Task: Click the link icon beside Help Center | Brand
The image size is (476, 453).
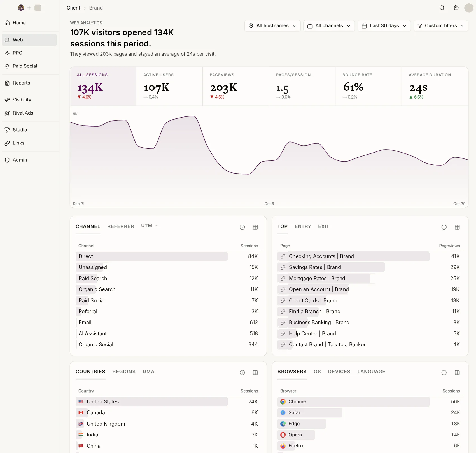Action: (x=283, y=334)
